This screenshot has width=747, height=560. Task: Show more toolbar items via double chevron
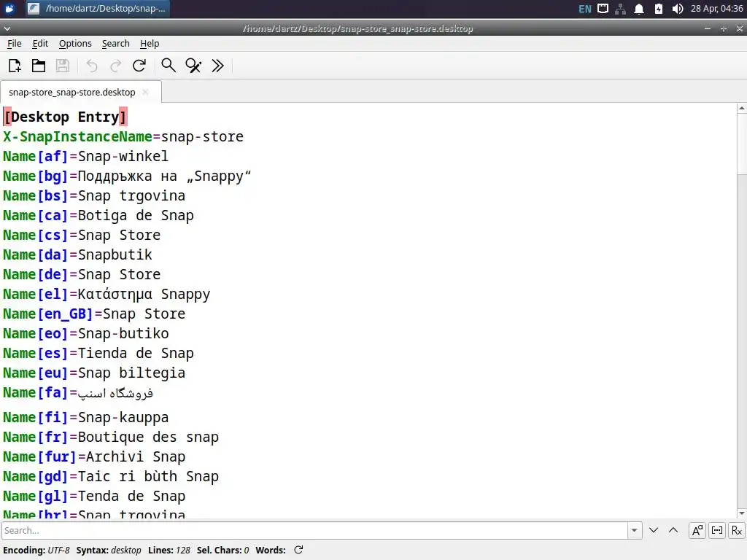[217, 66]
